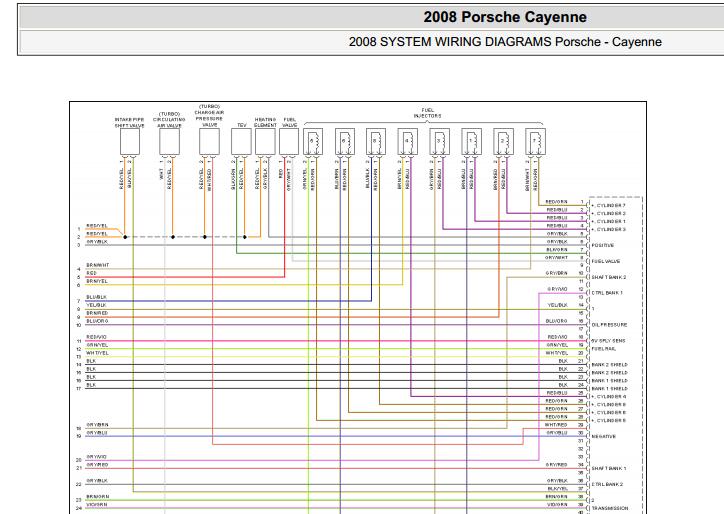Click the 'WHT/RED' wire label at pin 29

(x=555, y=425)
